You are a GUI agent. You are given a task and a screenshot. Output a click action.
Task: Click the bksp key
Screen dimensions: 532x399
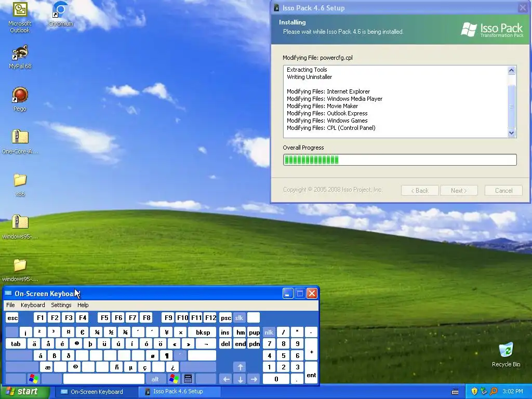click(x=202, y=332)
